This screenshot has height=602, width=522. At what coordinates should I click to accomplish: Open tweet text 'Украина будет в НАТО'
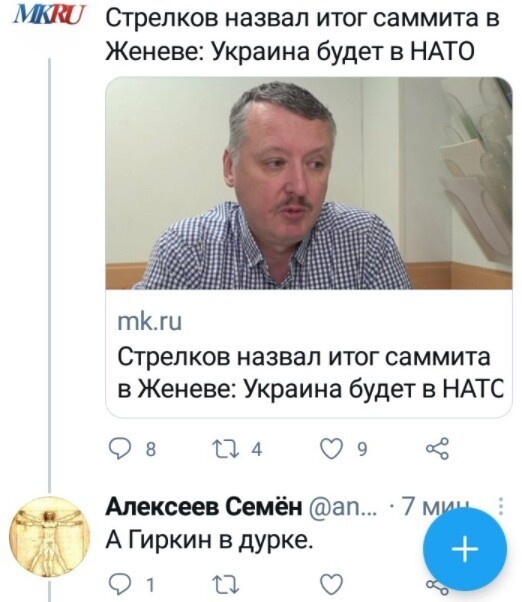click(343, 51)
